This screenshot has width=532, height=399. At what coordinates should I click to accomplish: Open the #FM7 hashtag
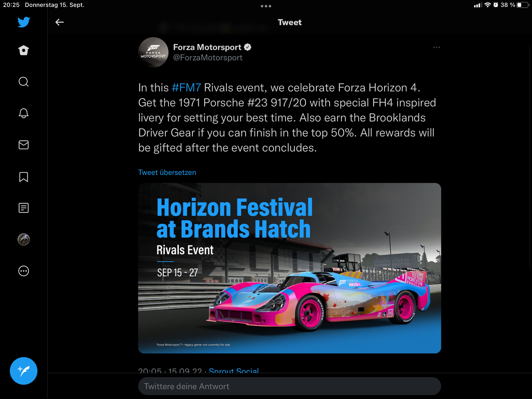[x=186, y=88]
